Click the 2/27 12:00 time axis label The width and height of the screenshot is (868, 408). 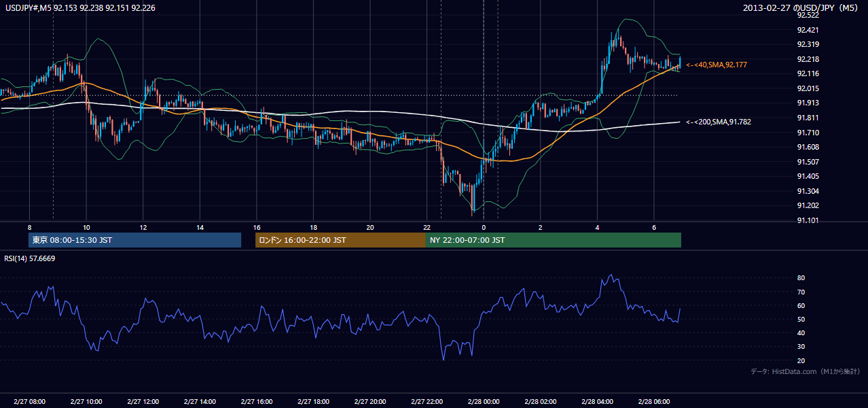click(143, 402)
